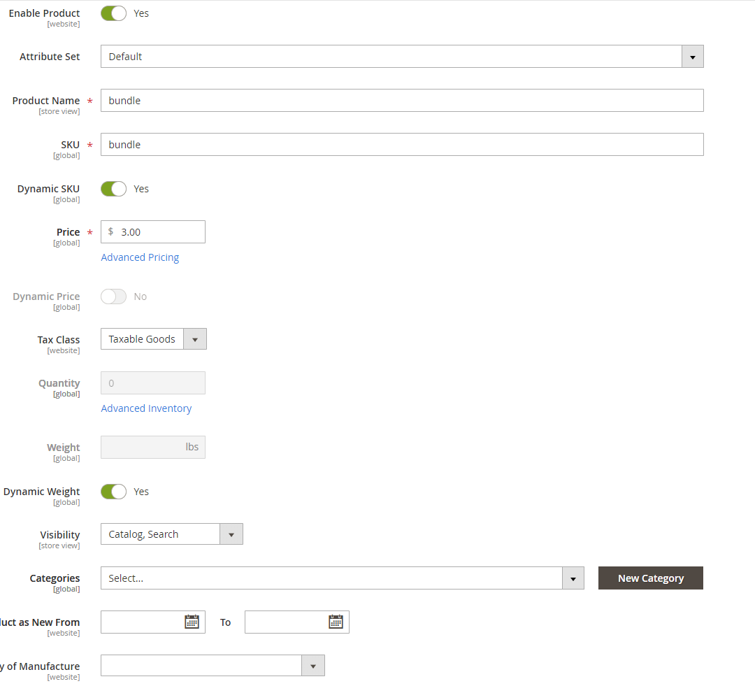Click the Visibility arrow button
755x700 pixels.
coord(231,534)
